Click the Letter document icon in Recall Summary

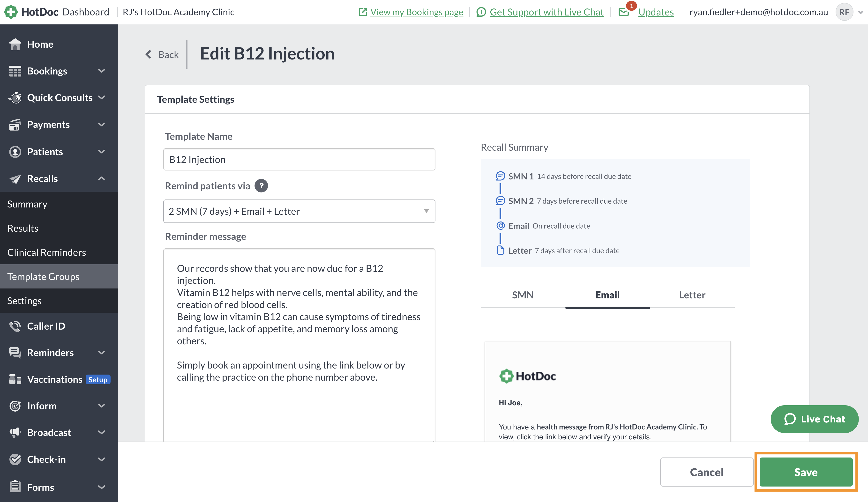click(x=501, y=250)
